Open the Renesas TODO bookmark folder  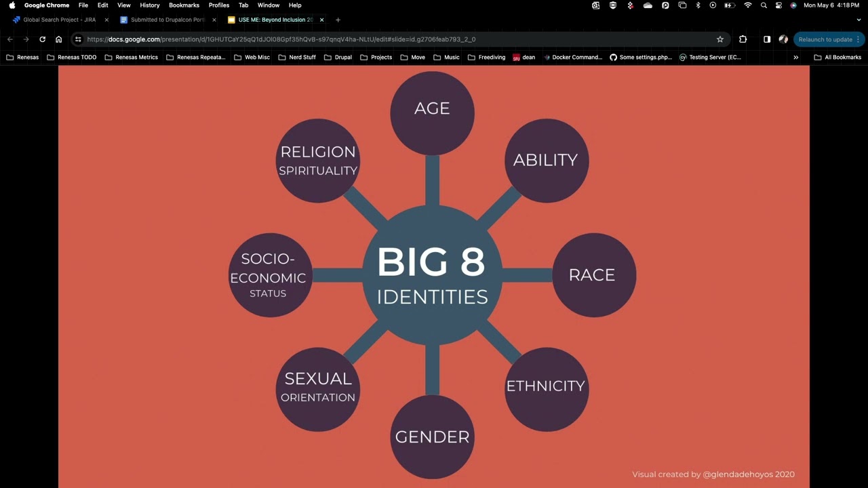[72, 58]
